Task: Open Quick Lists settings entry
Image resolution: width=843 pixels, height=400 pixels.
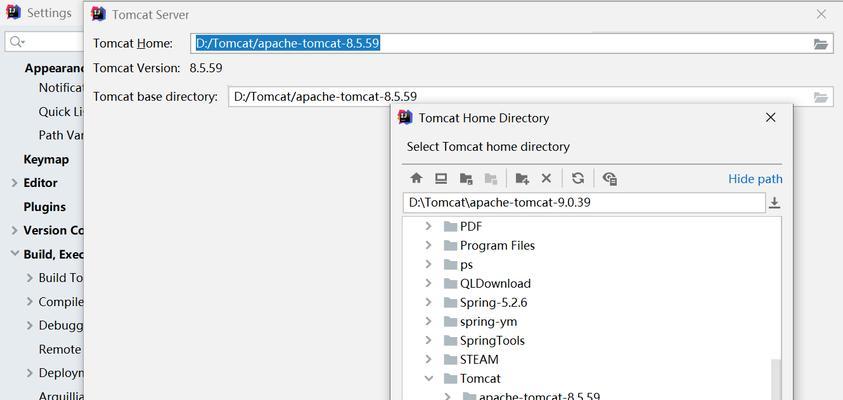Action: click(61, 112)
